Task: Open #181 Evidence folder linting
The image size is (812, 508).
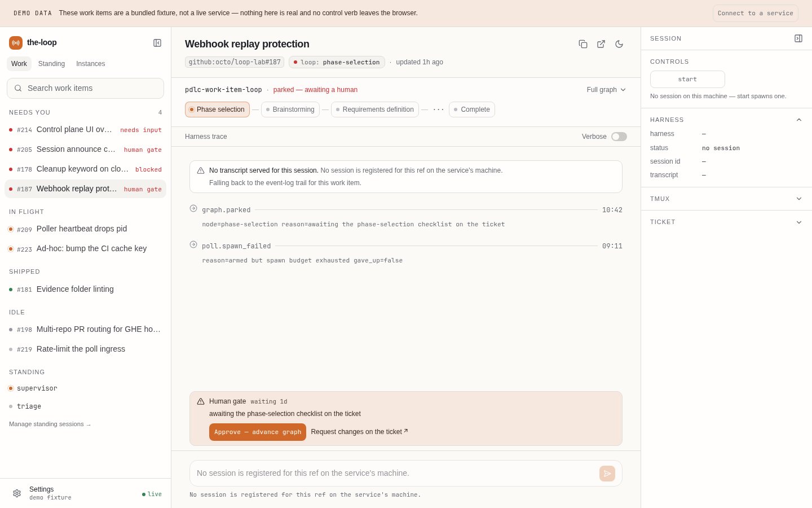Action: click(x=85, y=290)
